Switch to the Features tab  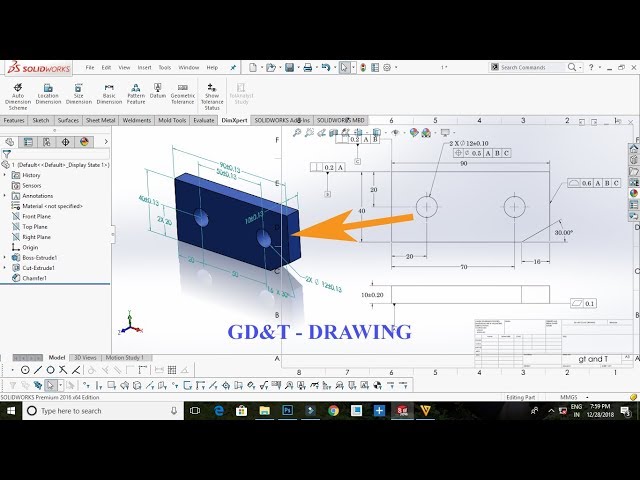(x=14, y=120)
